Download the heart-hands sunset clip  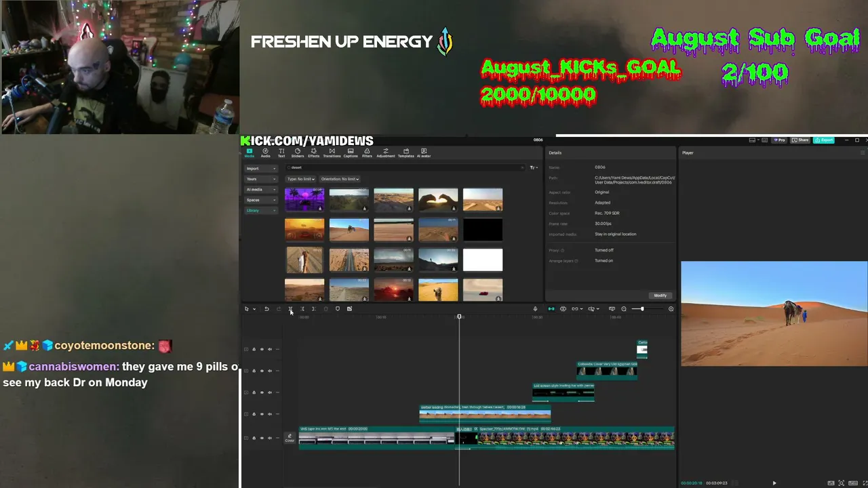tap(454, 208)
